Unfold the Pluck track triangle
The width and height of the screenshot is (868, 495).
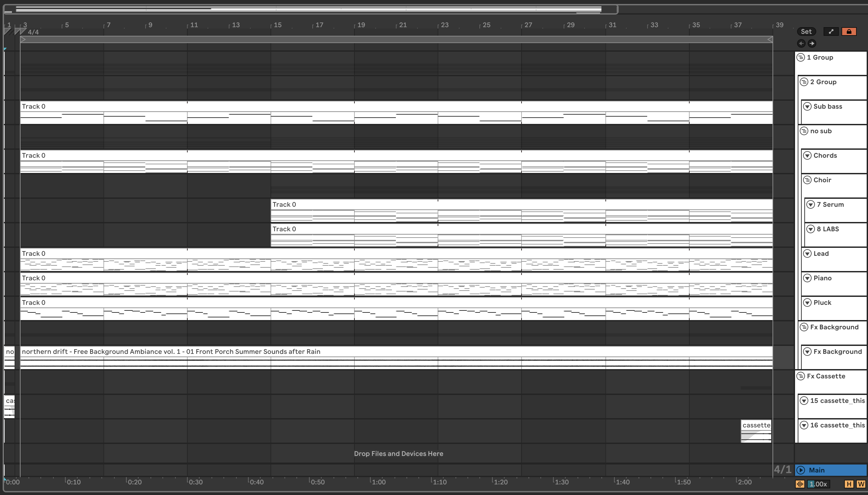tap(807, 302)
